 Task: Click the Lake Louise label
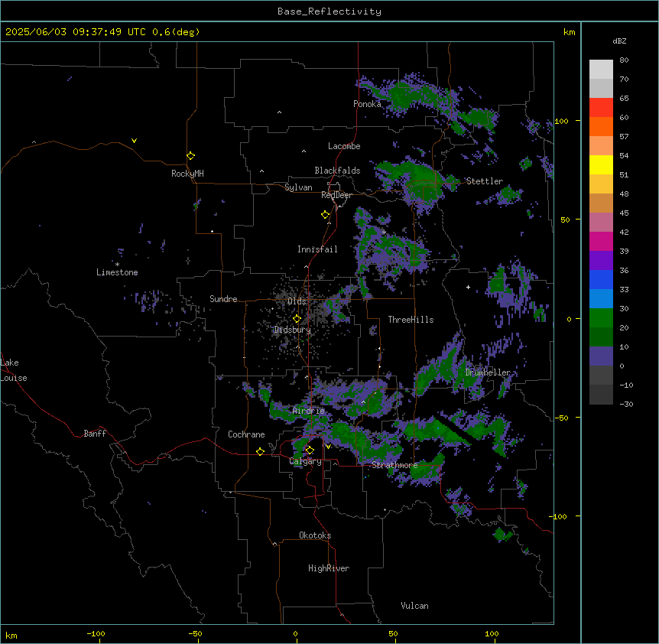coord(14,370)
